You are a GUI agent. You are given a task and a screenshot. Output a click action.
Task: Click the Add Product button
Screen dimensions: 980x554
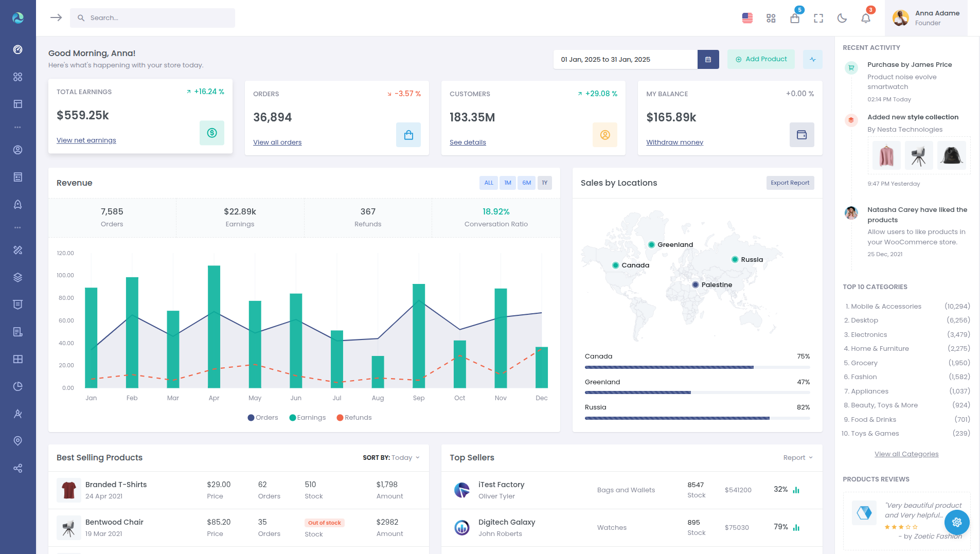tap(761, 59)
